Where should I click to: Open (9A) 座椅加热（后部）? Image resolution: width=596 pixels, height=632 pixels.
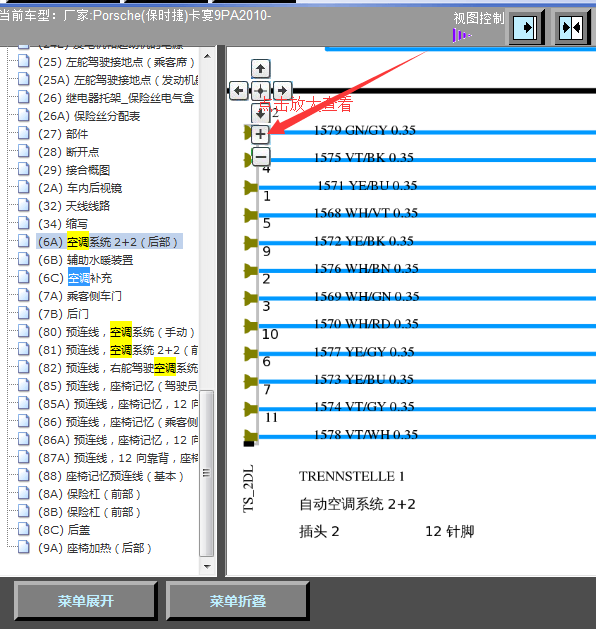coord(95,548)
